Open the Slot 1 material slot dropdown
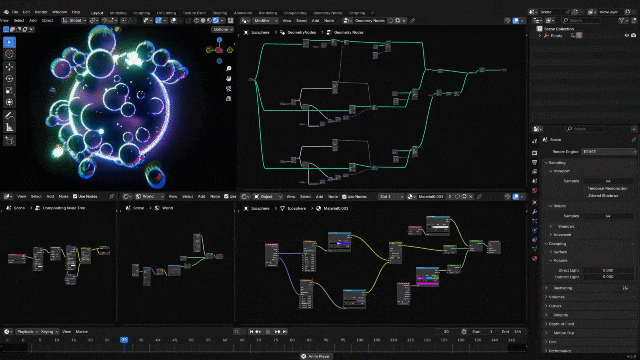 click(391, 197)
